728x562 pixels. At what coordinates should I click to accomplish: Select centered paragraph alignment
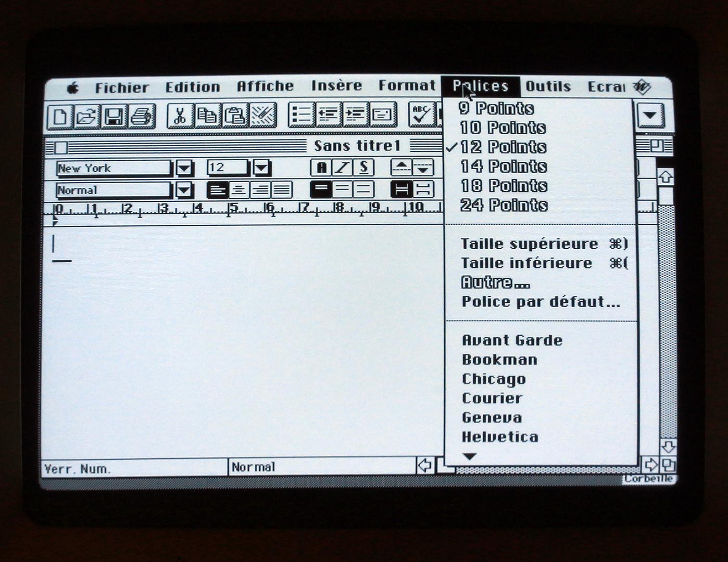239,190
